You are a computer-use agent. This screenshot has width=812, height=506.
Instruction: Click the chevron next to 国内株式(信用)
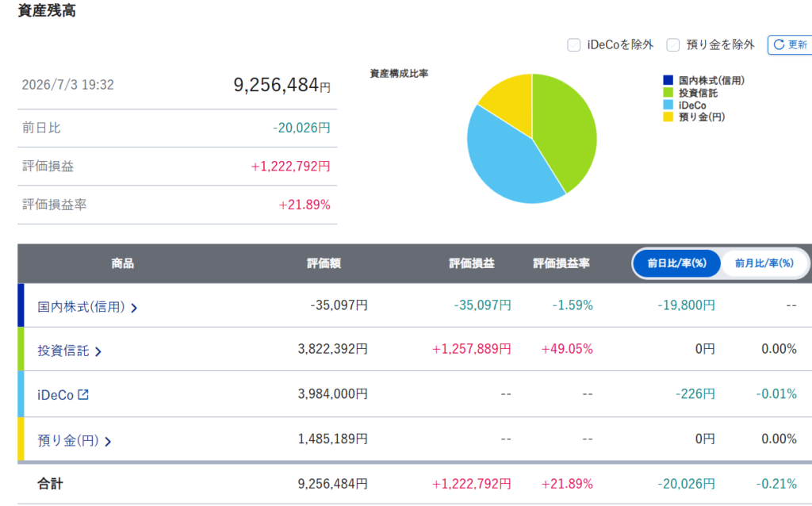click(134, 309)
